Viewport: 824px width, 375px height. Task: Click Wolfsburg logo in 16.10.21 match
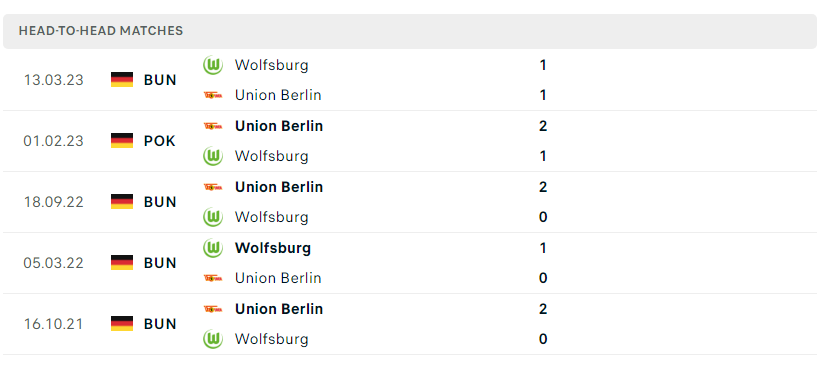point(213,339)
